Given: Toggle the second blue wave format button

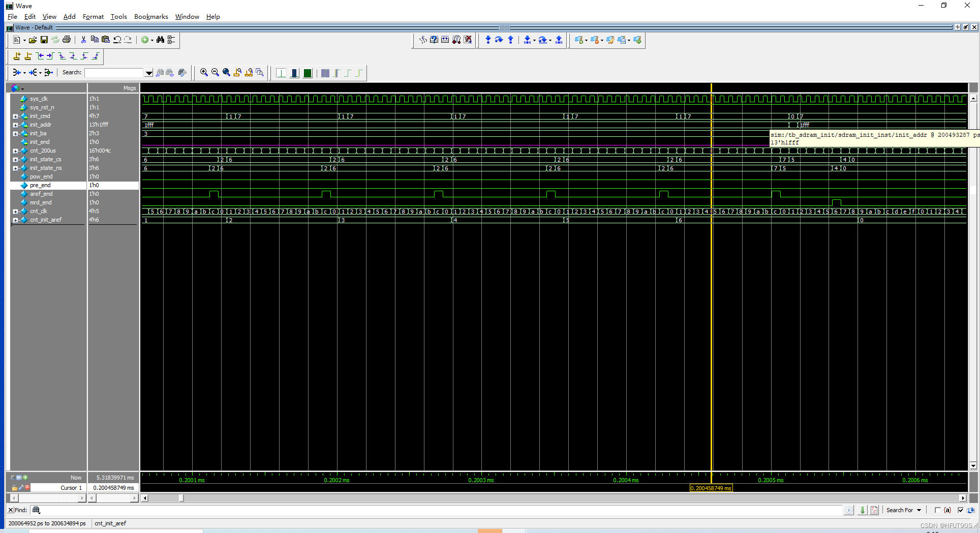Looking at the screenshot, I should coord(294,73).
